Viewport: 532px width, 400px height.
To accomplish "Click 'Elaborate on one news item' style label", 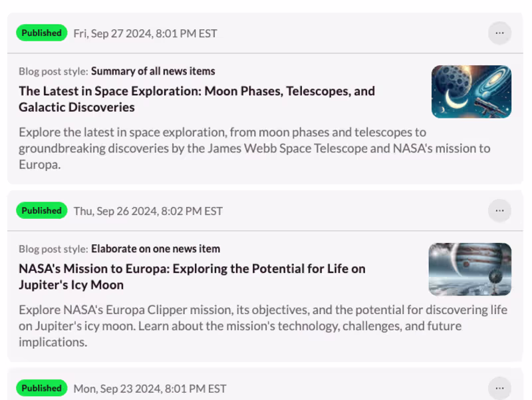I will click(x=156, y=249).
